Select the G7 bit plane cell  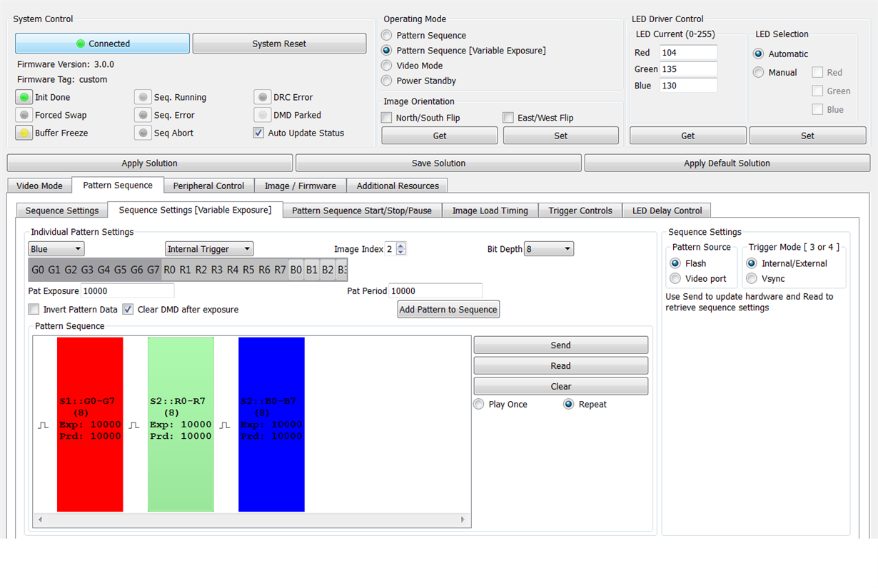153,270
